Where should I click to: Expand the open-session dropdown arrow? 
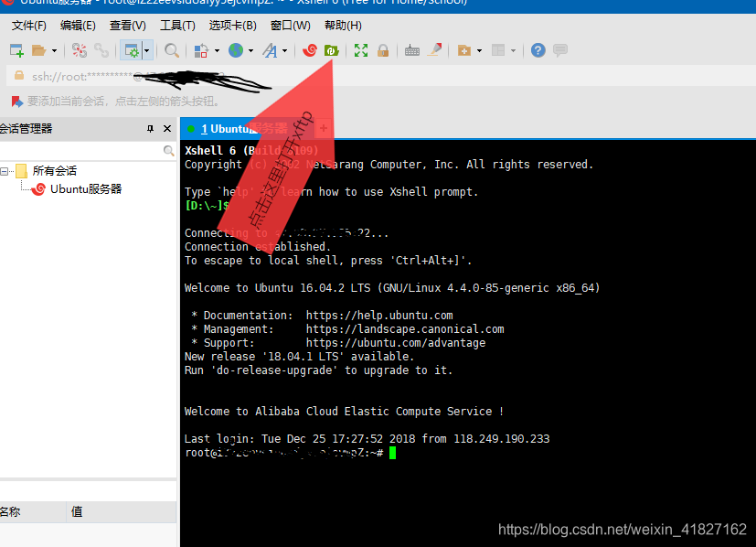pos(54,50)
